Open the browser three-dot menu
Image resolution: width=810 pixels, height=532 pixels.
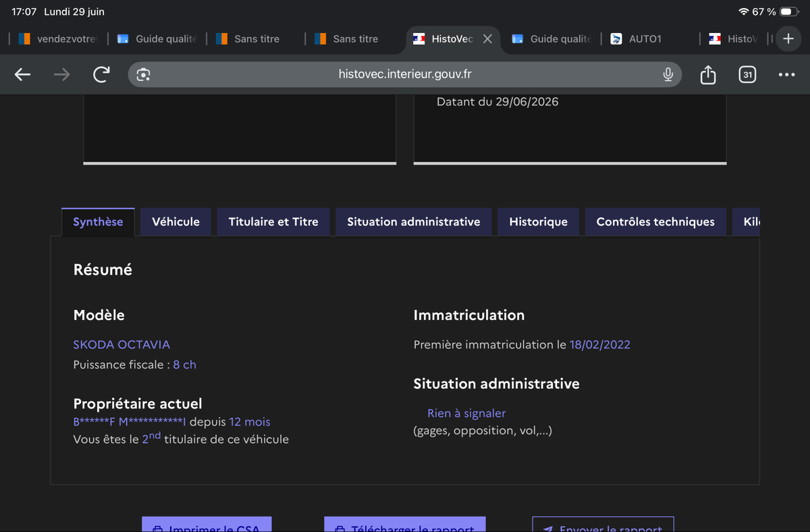[x=786, y=74]
